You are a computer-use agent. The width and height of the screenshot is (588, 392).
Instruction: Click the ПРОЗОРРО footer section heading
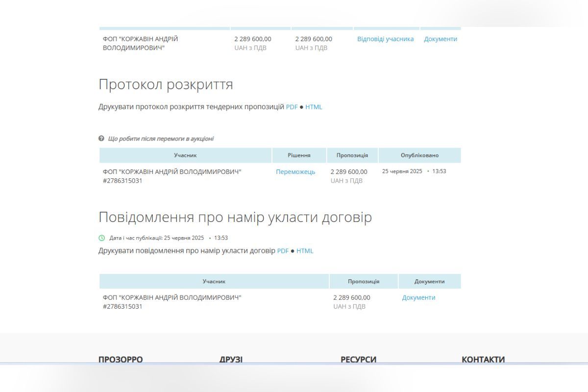[x=121, y=359]
